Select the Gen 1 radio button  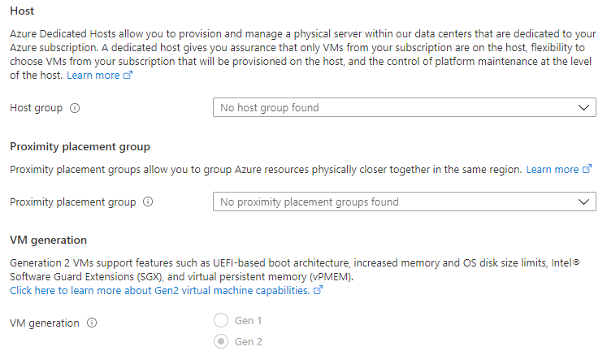pos(221,321)
